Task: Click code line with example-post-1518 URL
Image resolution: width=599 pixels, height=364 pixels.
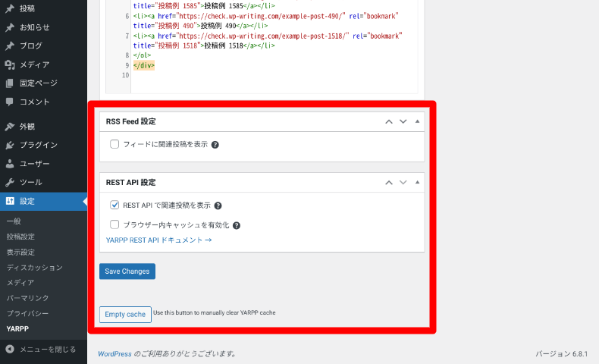Action: (x=268, y=41)
